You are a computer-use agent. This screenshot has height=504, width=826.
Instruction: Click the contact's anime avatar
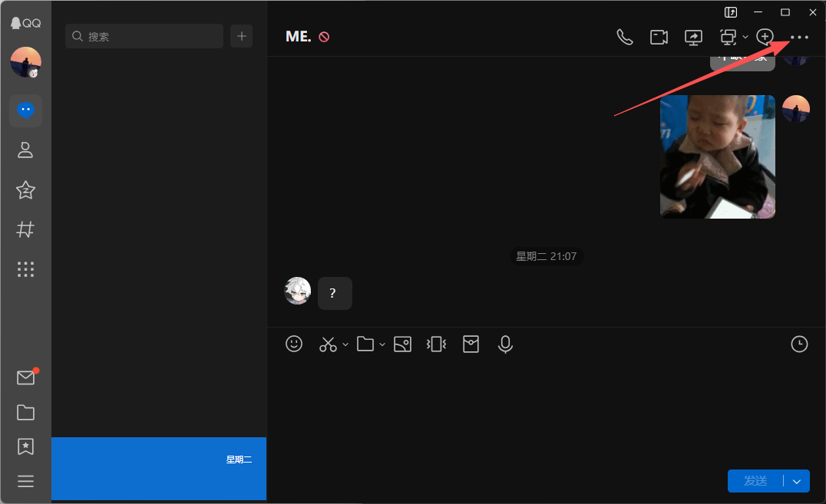point(298,291)
